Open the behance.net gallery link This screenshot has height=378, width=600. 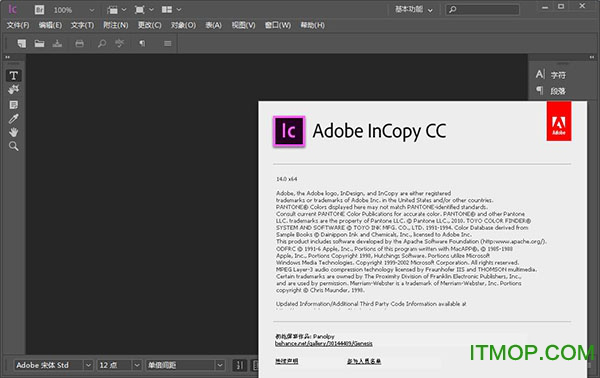point(324,344)
